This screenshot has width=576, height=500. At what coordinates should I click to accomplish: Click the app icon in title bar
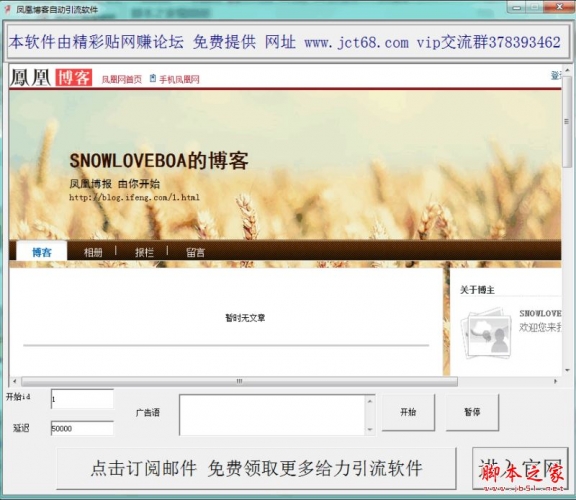pyautogui.click(x=7, y=9)
